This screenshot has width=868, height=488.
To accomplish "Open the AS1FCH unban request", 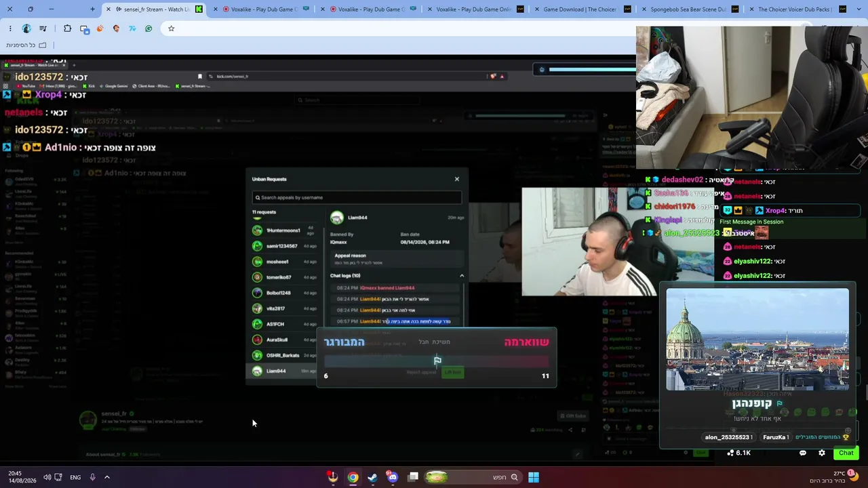I will pos(284,324).
